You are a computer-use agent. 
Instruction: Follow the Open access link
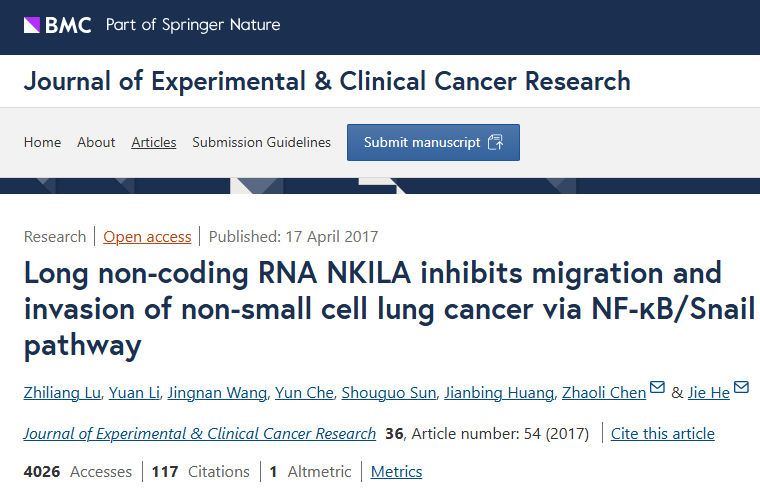(147, 236)
